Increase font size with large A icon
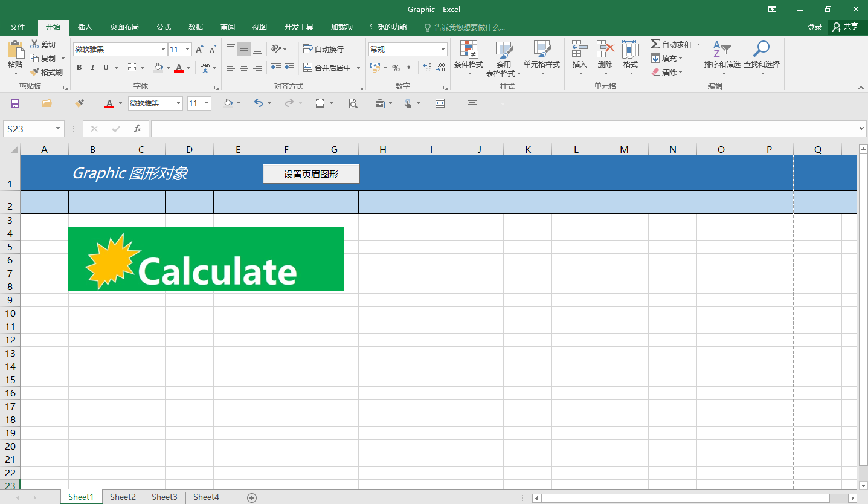The image size is (868, 504). pyautogui.click(x=199, y=49)
